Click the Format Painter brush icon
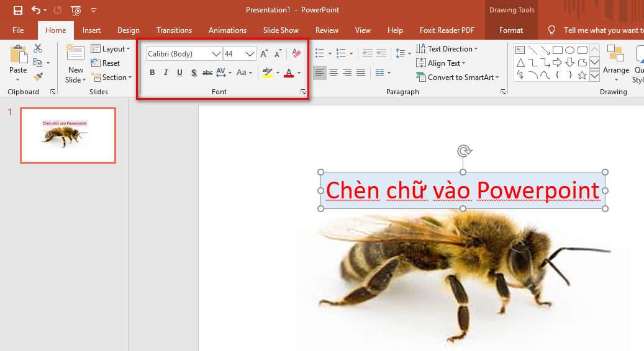Viewport: 644px width, 351px height. click(38, 77)
